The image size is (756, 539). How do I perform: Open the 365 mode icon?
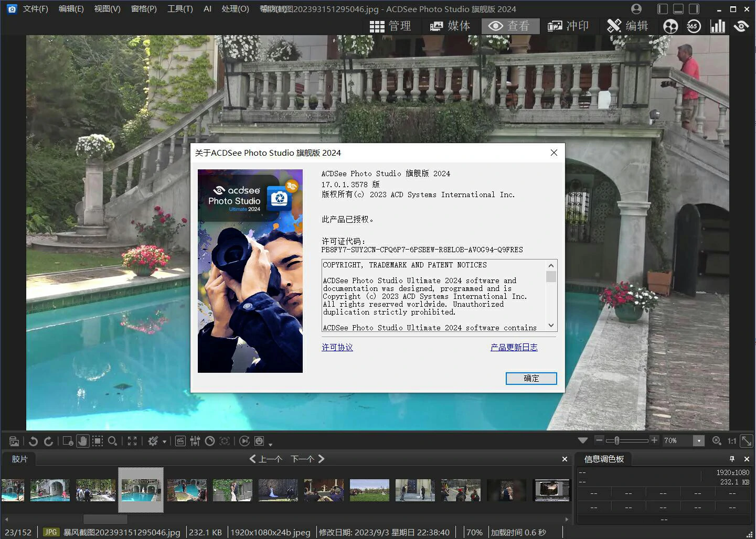tap(694, 26)
